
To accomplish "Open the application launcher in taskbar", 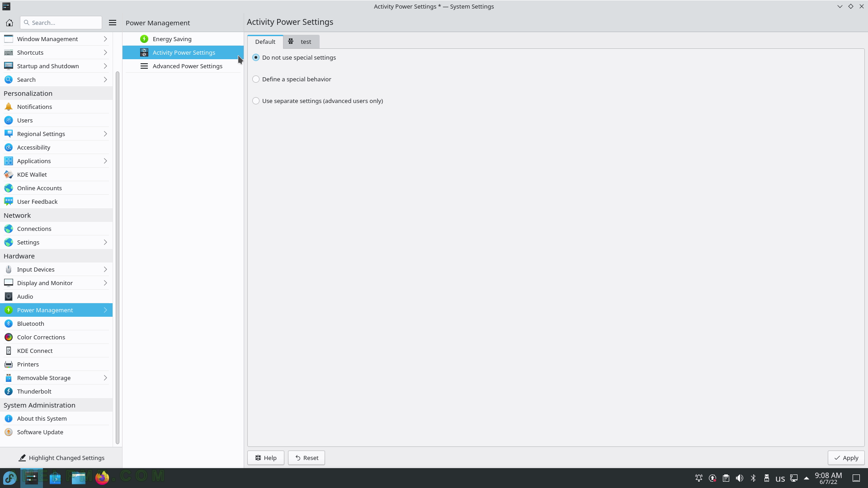I will click(x=10, y=478).
